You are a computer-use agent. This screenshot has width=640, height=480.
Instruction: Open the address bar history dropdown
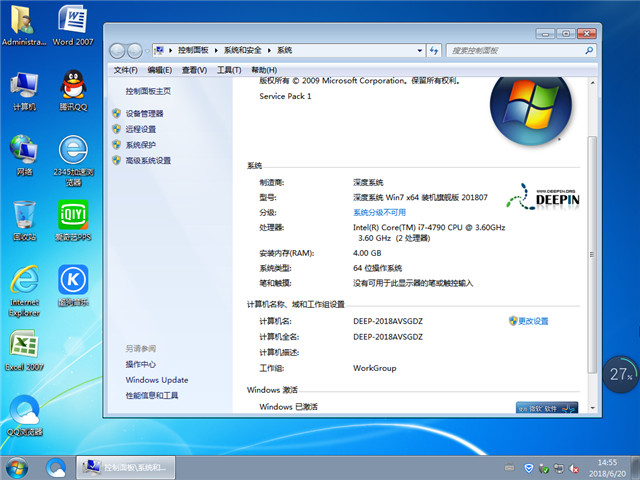point(419,51)
